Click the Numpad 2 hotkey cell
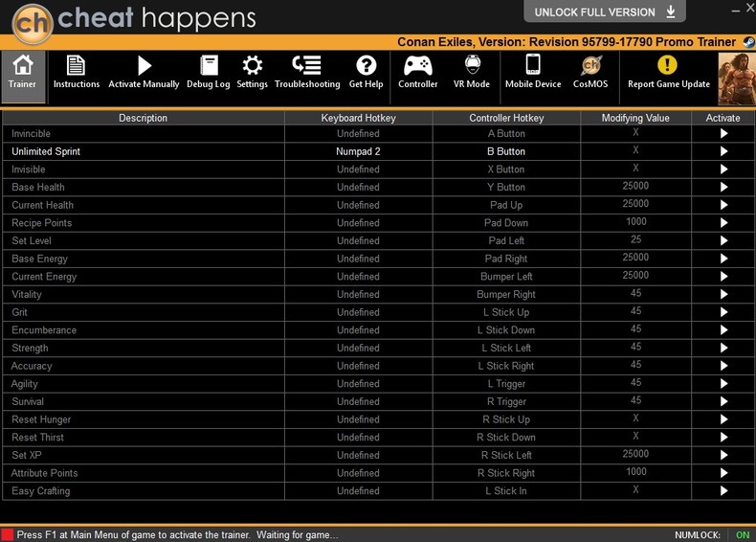 358,151
